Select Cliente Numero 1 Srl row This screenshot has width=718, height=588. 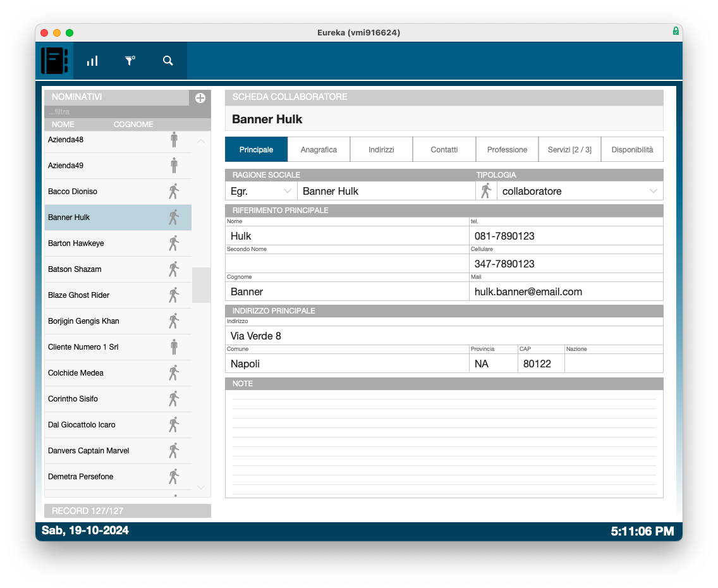(x=118, y=347)
